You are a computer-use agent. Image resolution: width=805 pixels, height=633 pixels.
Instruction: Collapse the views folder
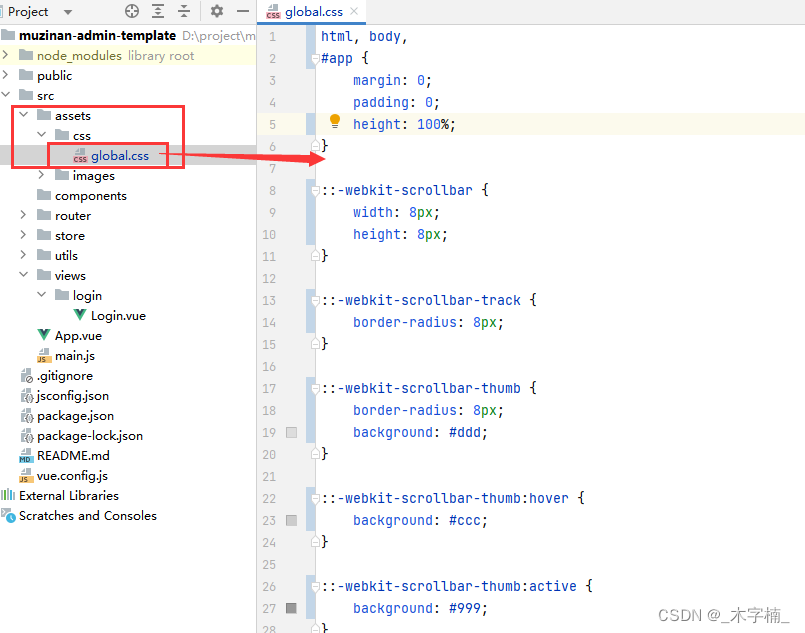(24, 275)
